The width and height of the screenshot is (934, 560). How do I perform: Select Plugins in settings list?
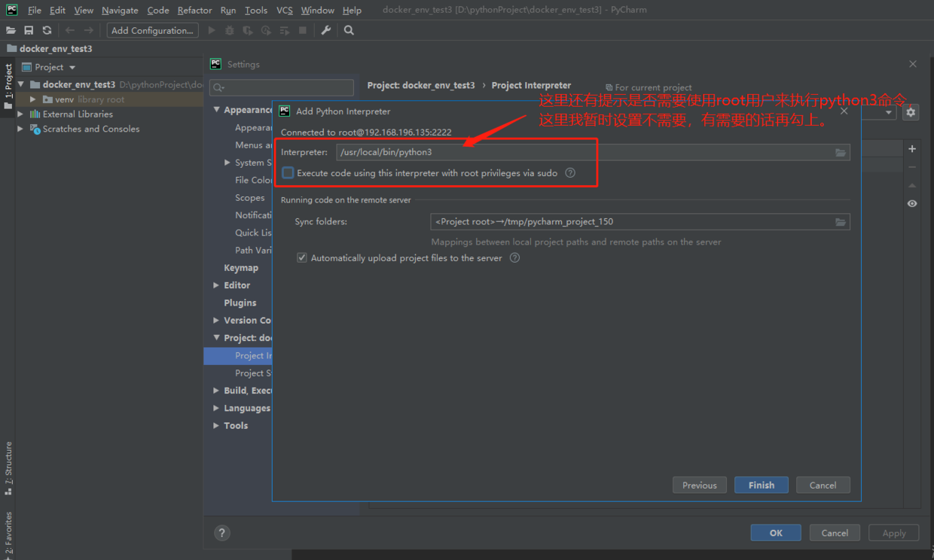[240, 303]
